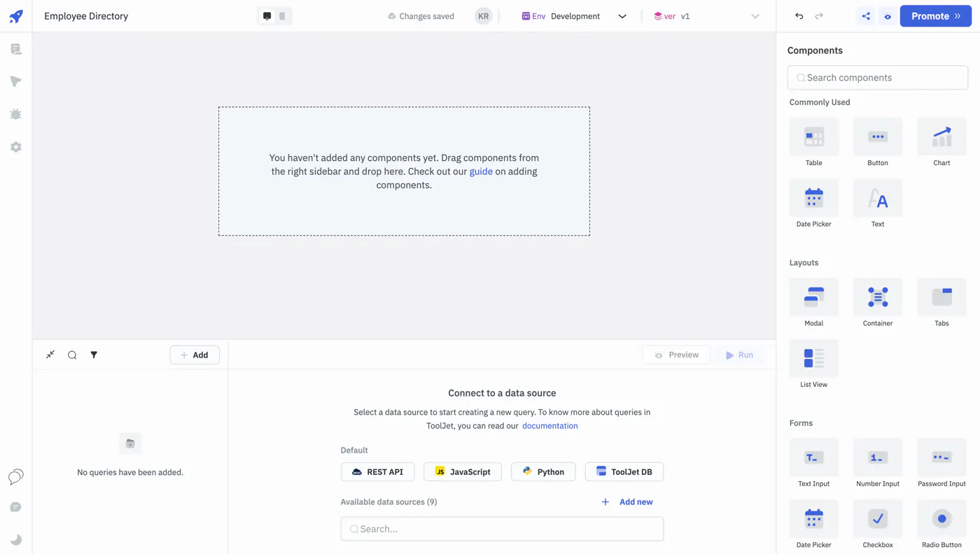Open the documentation link
Viewport: 980px width, 554px height.
coord(549,425)
